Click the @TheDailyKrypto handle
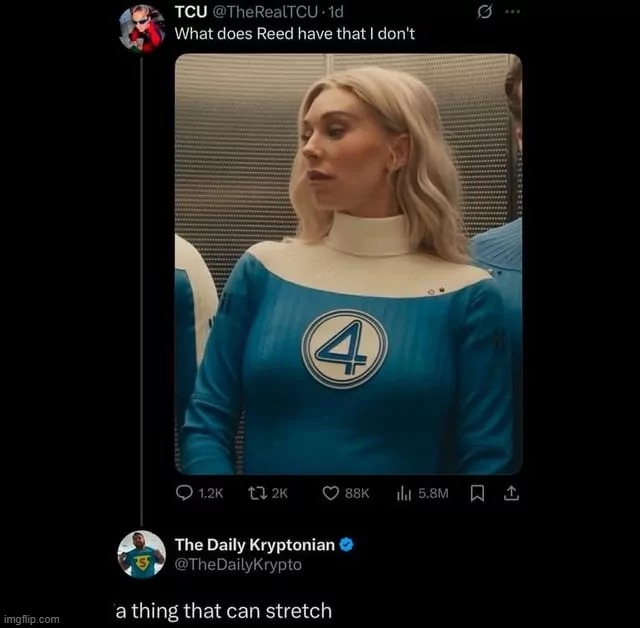640x628 pixels. tap(238, 565)
